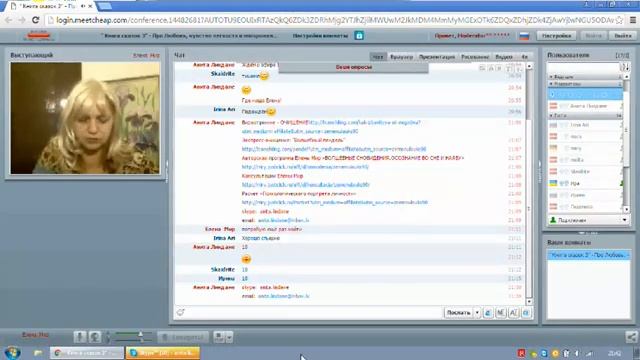Click the first icon right of Послать dropdown
This screenshot has width=640, height=360.
pos(488,313)
